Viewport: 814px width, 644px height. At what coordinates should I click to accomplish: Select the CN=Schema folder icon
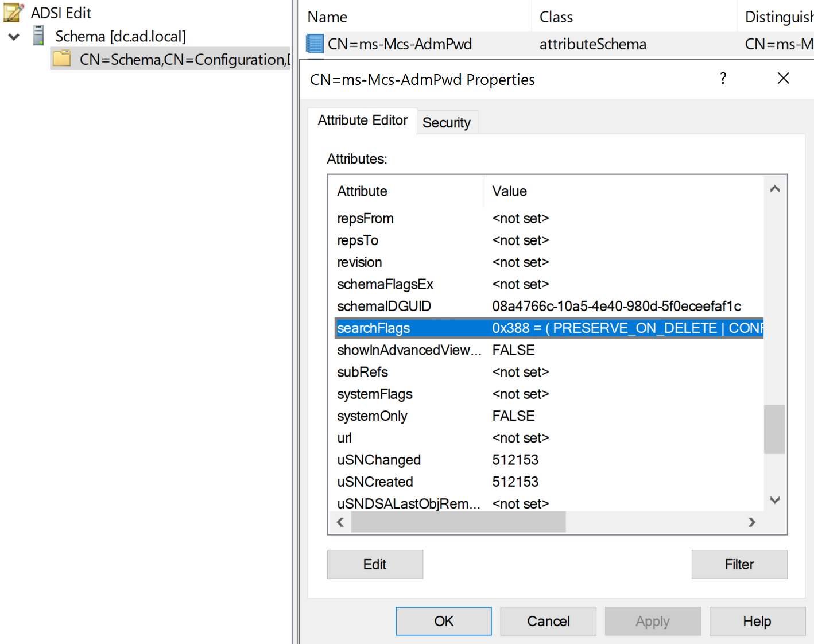click(62, 58)
